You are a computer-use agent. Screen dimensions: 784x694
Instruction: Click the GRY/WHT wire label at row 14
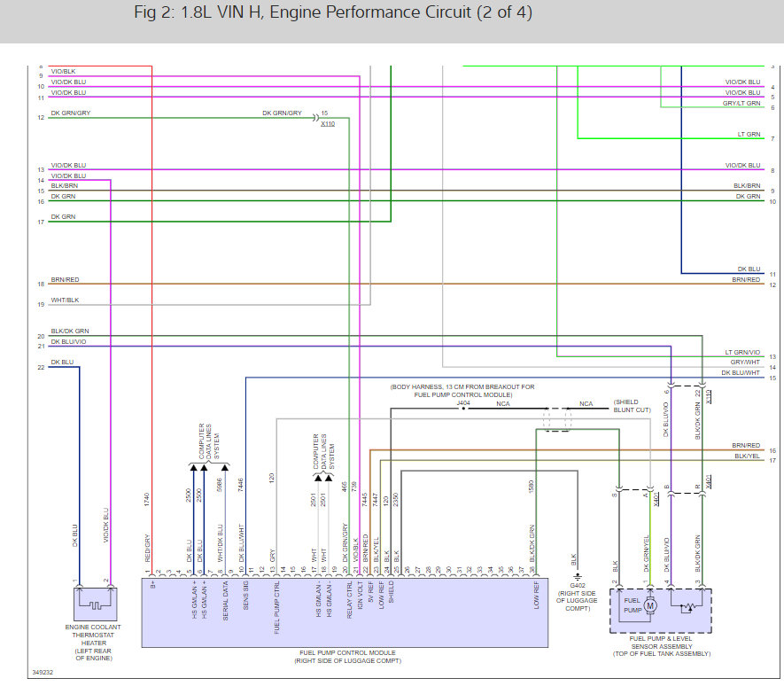(x=745, y=363)
